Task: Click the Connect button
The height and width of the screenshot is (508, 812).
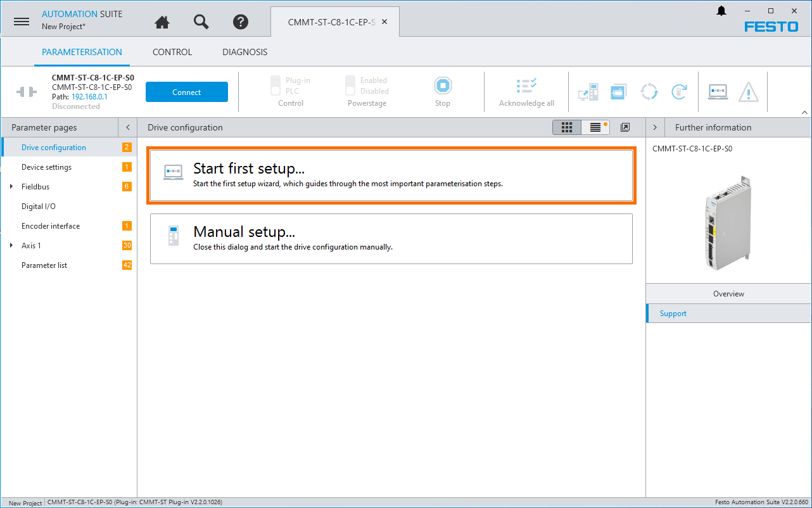Action: click(x=187, y=92)
